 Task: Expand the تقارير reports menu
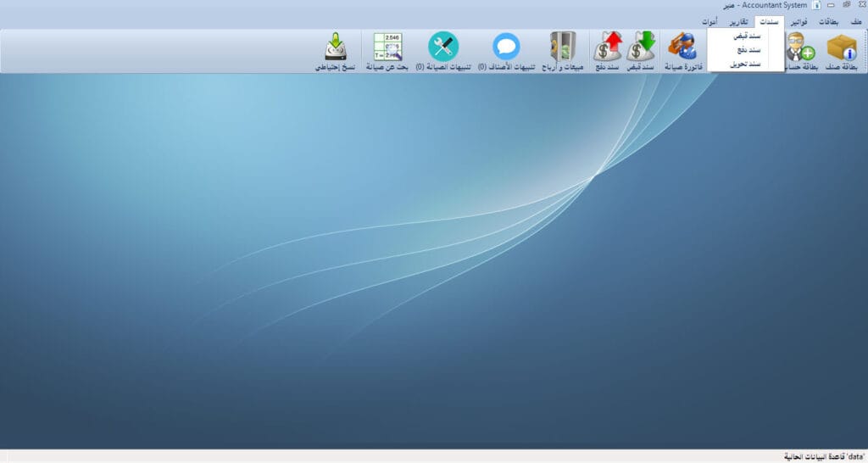pos(738,21)
